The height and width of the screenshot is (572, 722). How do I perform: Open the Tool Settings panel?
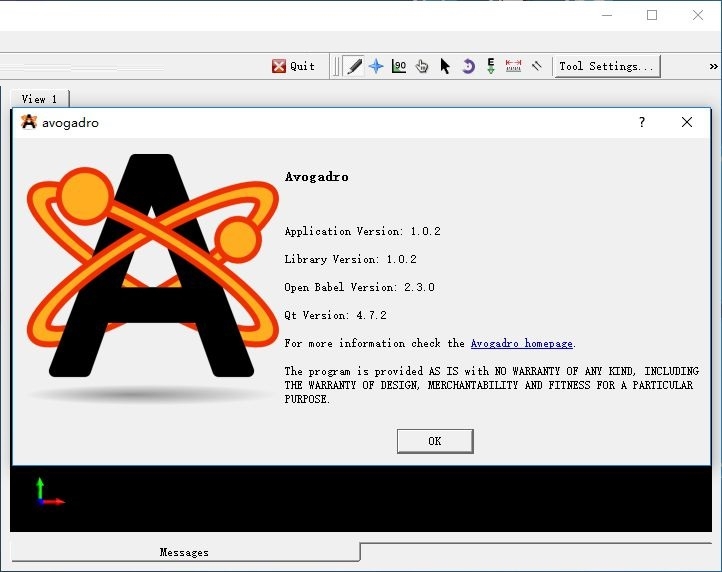[x=607, y=66]
